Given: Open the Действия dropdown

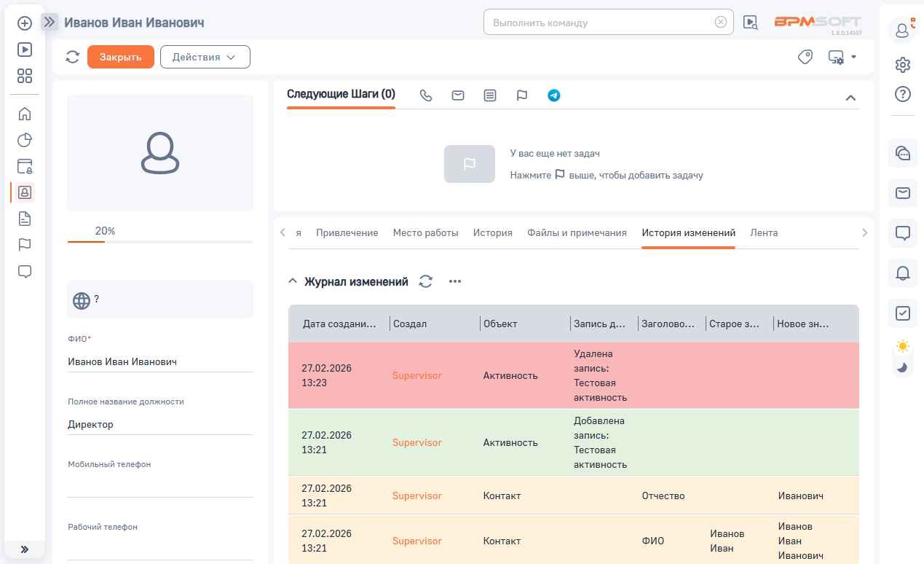Looking at the screenshot, I should point(205,57).
